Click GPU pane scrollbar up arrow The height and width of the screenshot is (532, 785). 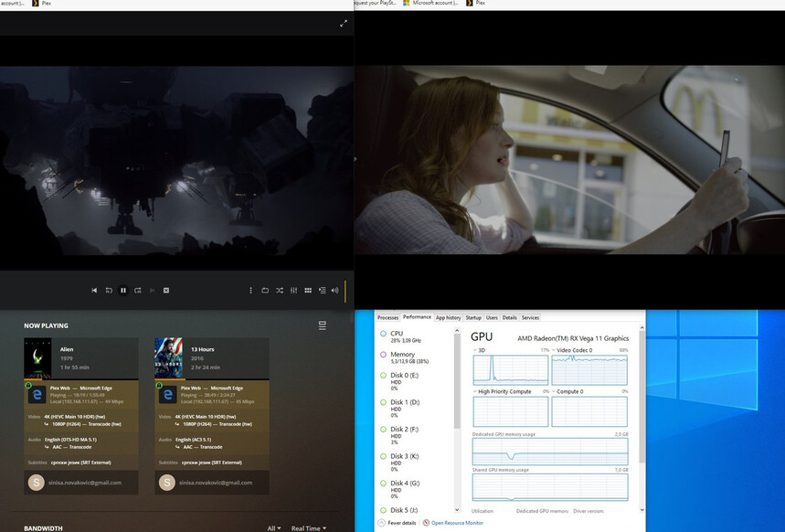click(642, 327)
